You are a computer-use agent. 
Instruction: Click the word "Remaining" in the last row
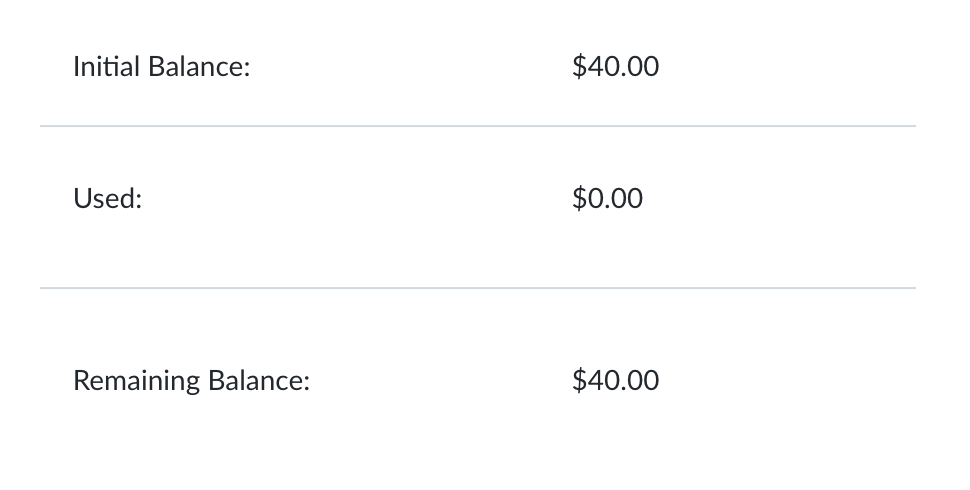[x=136, y=381]
